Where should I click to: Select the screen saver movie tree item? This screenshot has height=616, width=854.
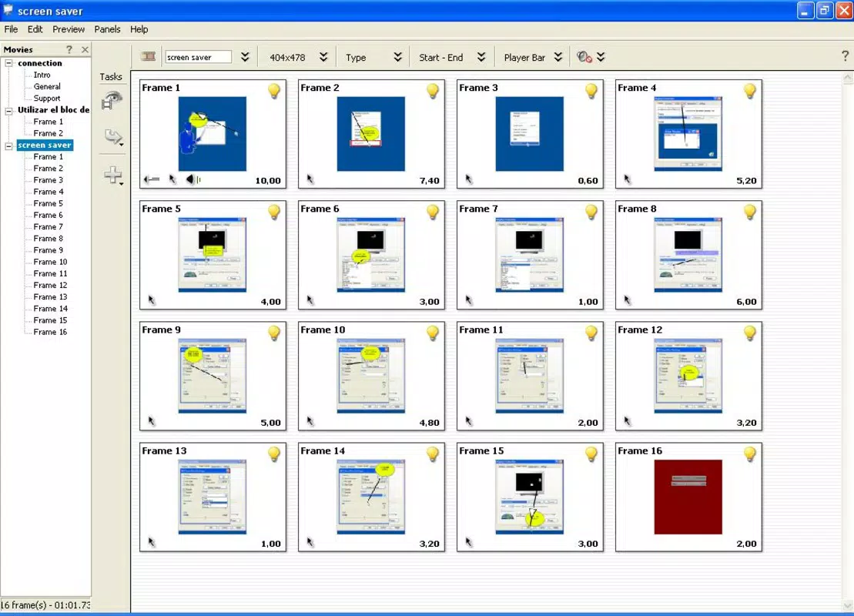pos(45,146)
